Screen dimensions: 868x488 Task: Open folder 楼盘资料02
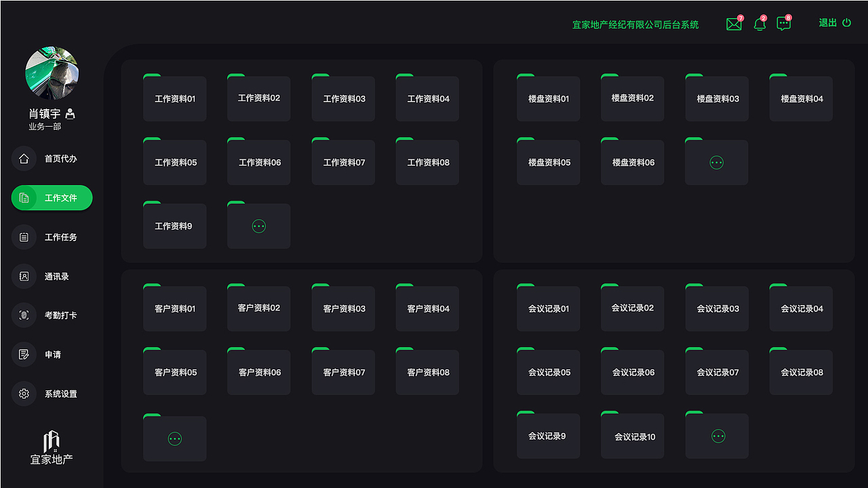pyautogui.click(x=632, y=98)
